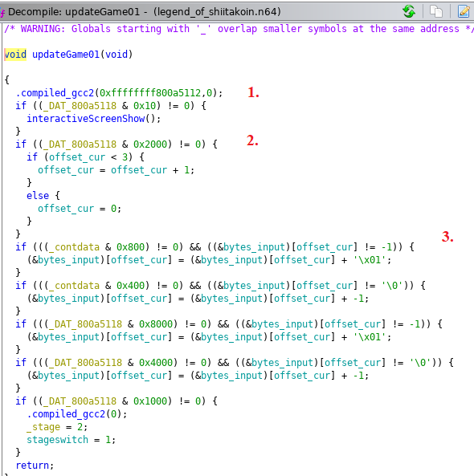Click value 1 assigned to stageswitch
Image resolution: width=474 pixels, height=476 pixels.
click(108, 440)
